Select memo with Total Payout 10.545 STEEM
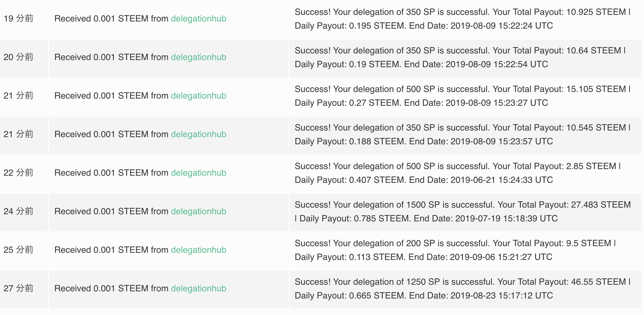This screenshot has height=315, width=644. pos(463,134)
